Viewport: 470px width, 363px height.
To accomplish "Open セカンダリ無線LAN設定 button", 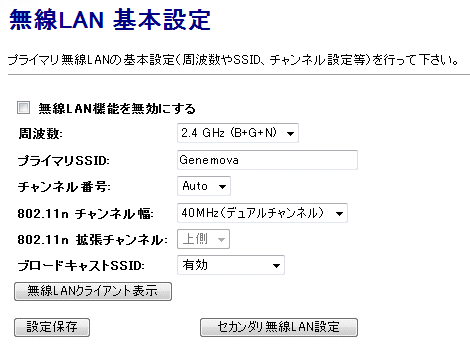I will (279, 327).
